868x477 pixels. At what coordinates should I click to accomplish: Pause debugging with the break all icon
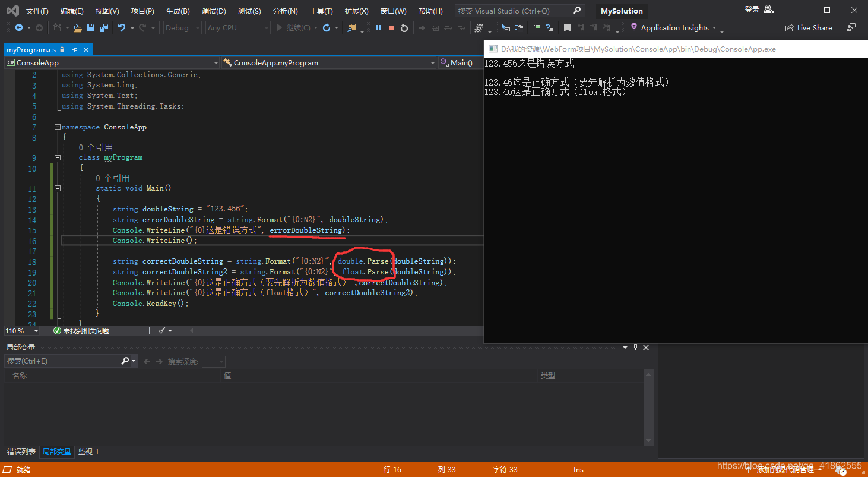(378, 27)
